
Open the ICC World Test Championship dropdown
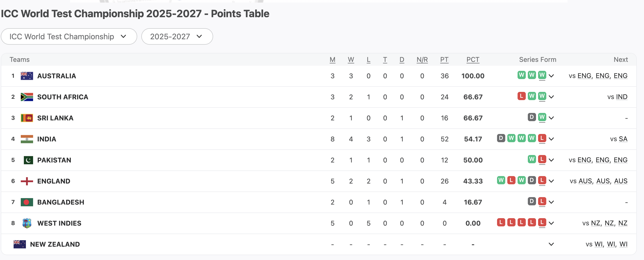tap(69, 36)
